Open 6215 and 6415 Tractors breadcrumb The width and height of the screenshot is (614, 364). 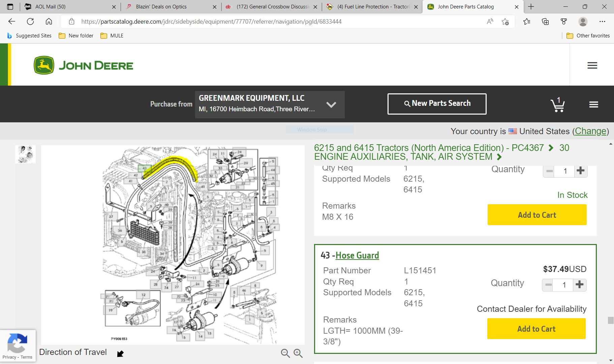pos(429,148)
